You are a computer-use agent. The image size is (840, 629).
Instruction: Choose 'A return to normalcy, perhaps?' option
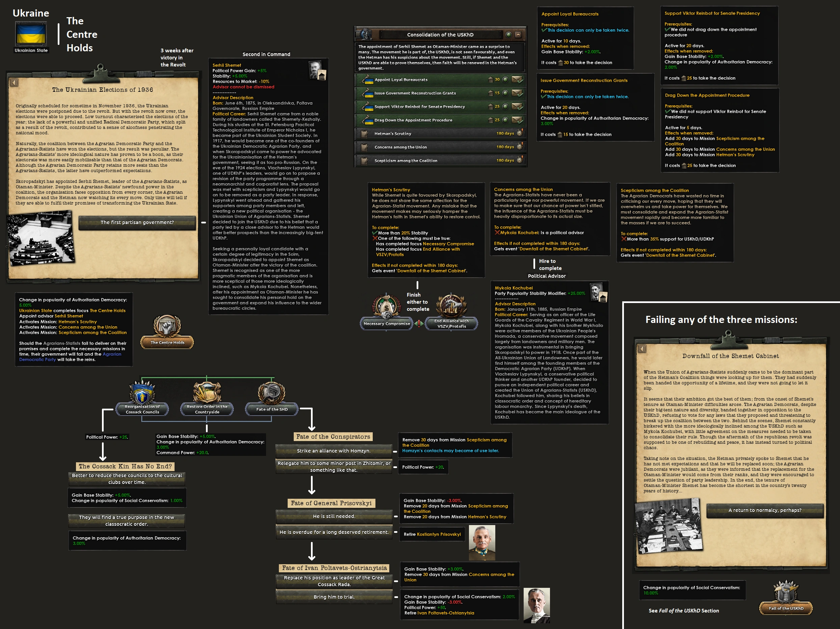764,510
